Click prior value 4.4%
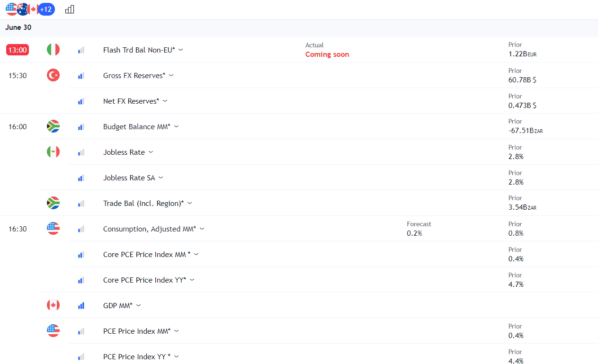This screenshot has width=598, height=364. [x=516, y=361]
